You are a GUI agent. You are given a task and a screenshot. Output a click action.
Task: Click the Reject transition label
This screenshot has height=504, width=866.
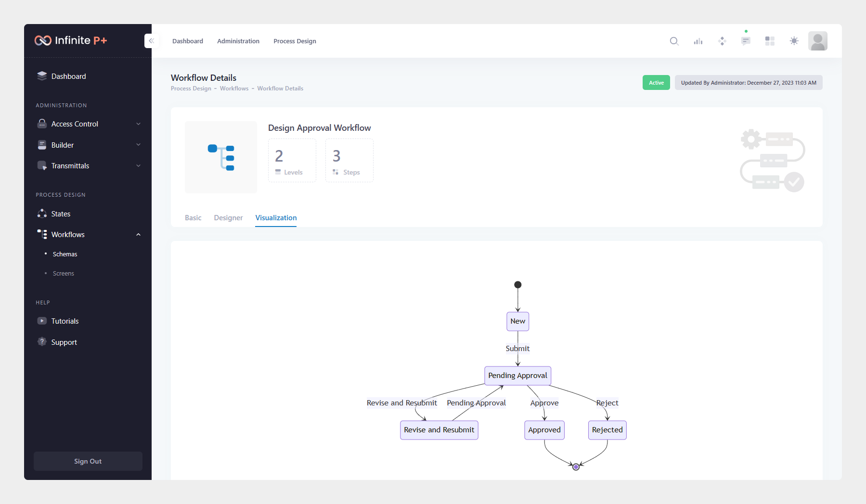coord(607,403)
